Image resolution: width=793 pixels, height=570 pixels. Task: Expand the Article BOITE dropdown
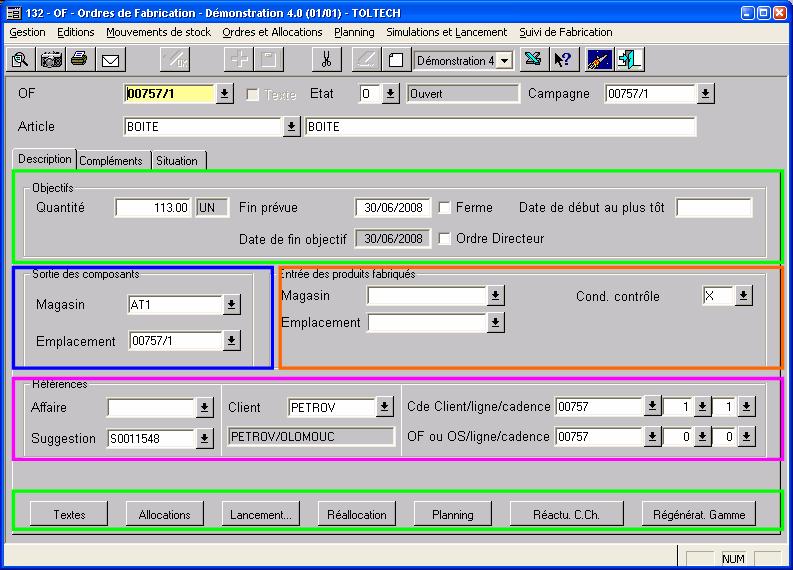(291, 126)
